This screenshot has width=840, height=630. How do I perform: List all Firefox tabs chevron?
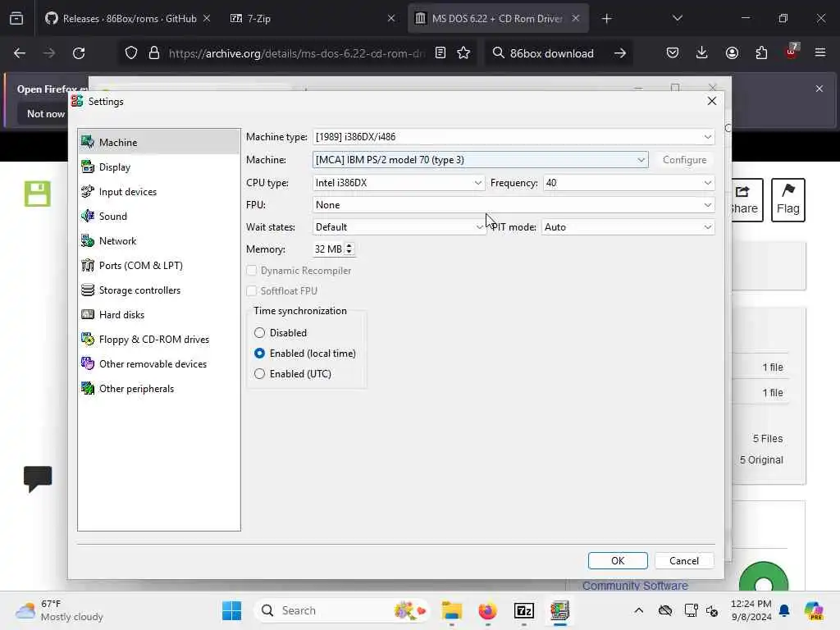point(677,18)
